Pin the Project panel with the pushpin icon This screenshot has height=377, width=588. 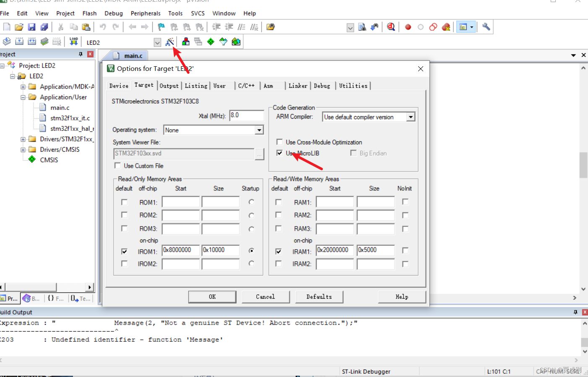[x=81, y=54]
